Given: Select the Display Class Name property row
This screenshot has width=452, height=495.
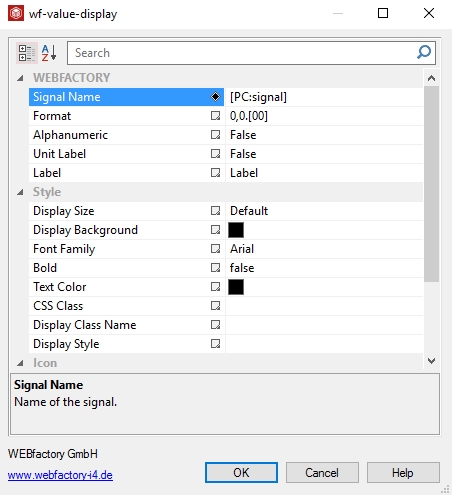Looking at the screenshot, I should coord(226,325).
